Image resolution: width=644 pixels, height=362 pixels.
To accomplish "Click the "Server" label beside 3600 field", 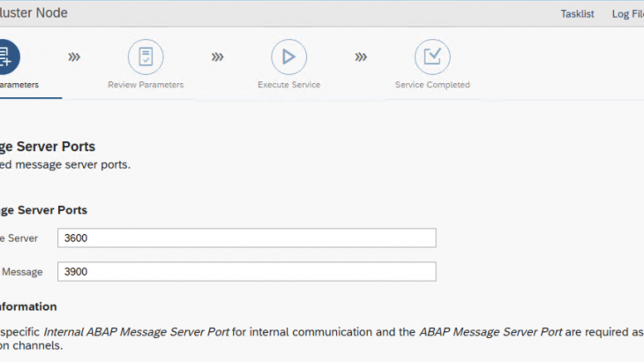I will tap(21, 238).
